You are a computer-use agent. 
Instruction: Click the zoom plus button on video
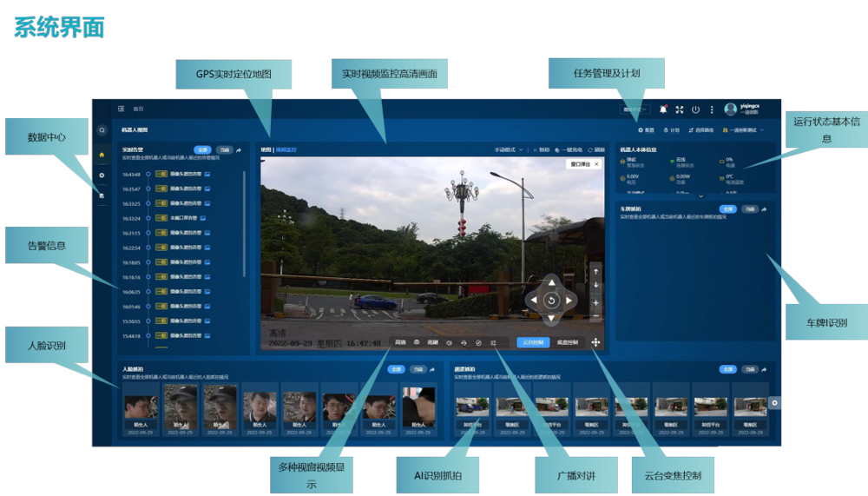595,303
